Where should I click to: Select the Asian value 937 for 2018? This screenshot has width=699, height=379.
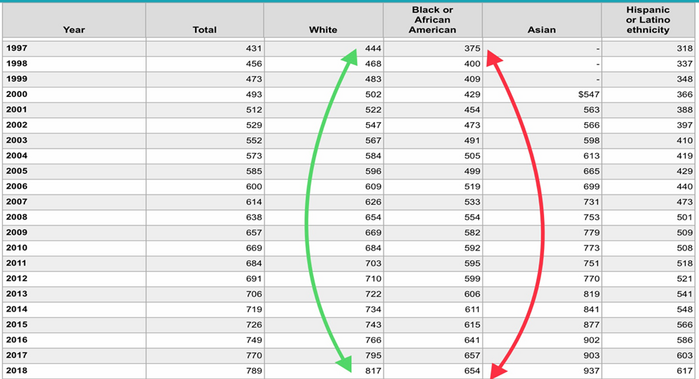tap(592, 371)
